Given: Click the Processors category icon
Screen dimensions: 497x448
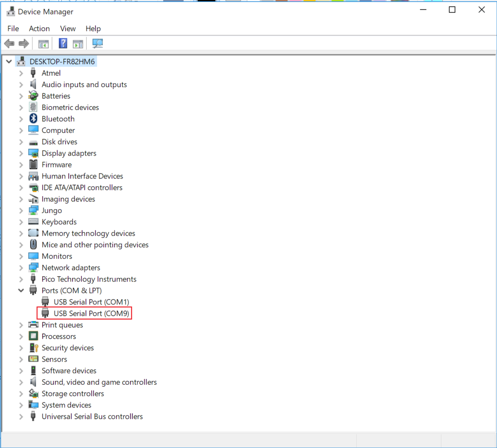Looking at the screenshot, I should click(x=33, y=336).
